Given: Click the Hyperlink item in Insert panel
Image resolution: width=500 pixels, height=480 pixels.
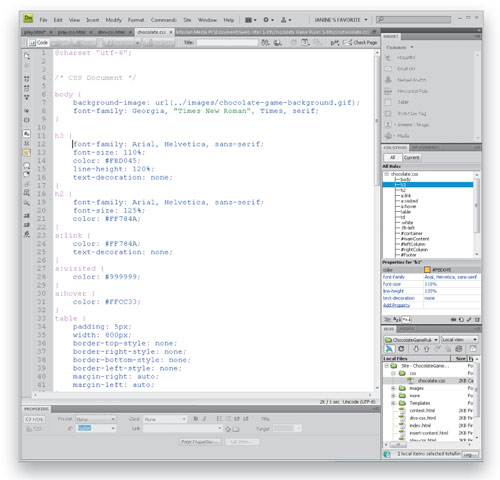Looking at the screenshot, I should click(x=400, y=58).
